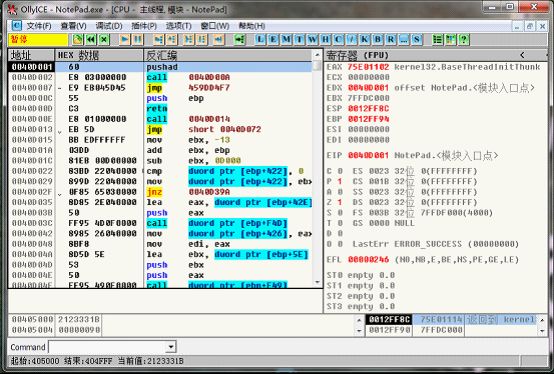Open the 帮助(H) menu

click(x=252, y=26)
